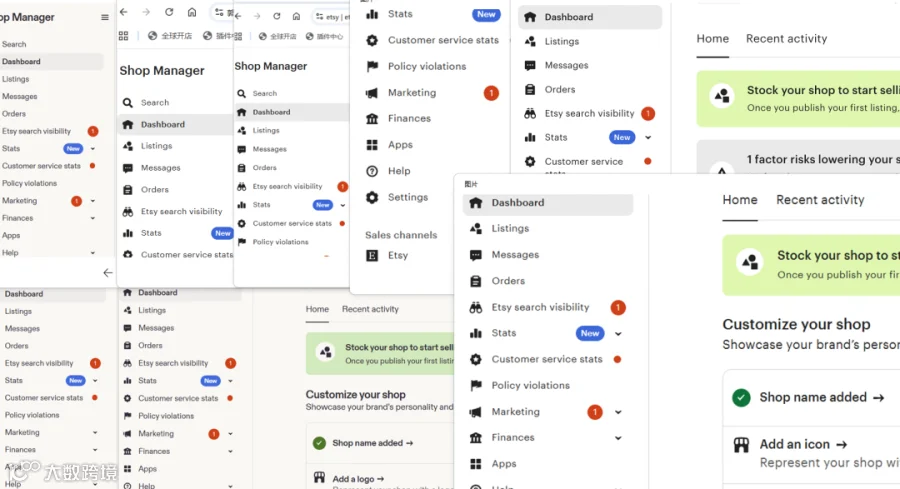This screenshot has width=900, height=489.
Task: Click the Add a logo link
Action: coord(358,479)
